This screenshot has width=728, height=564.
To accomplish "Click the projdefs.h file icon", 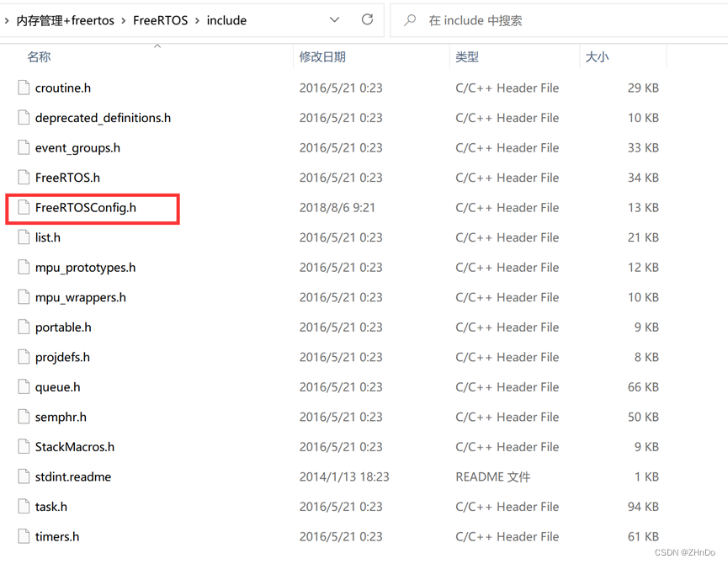I will (x=24, y=357).
